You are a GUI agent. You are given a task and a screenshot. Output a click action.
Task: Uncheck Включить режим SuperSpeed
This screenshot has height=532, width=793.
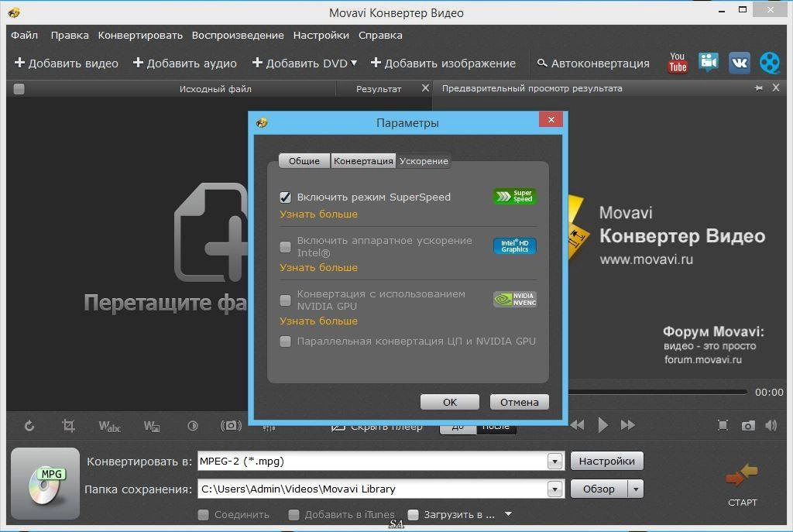[285, 197]
